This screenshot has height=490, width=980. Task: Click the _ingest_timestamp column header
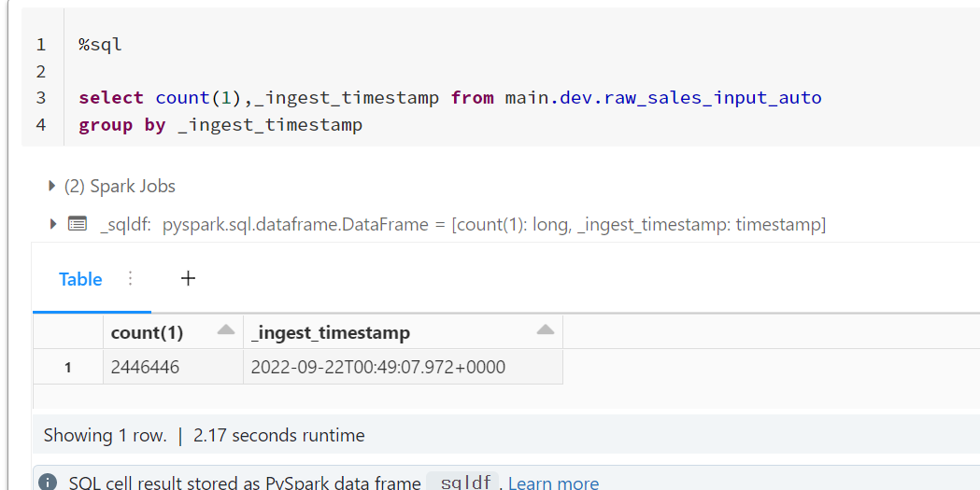(x=331, y=332)
